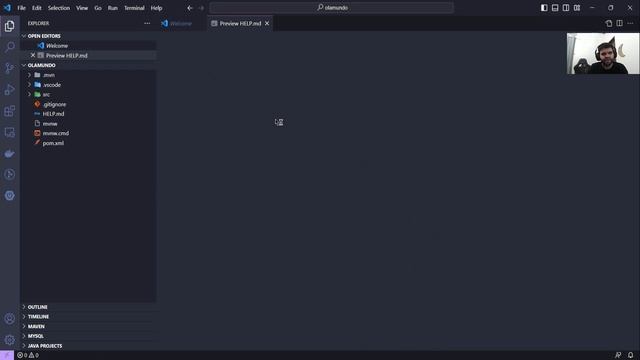Select the Preview HELP.md tab
This screenshot has height=360, width=640.
click(240, 24)
